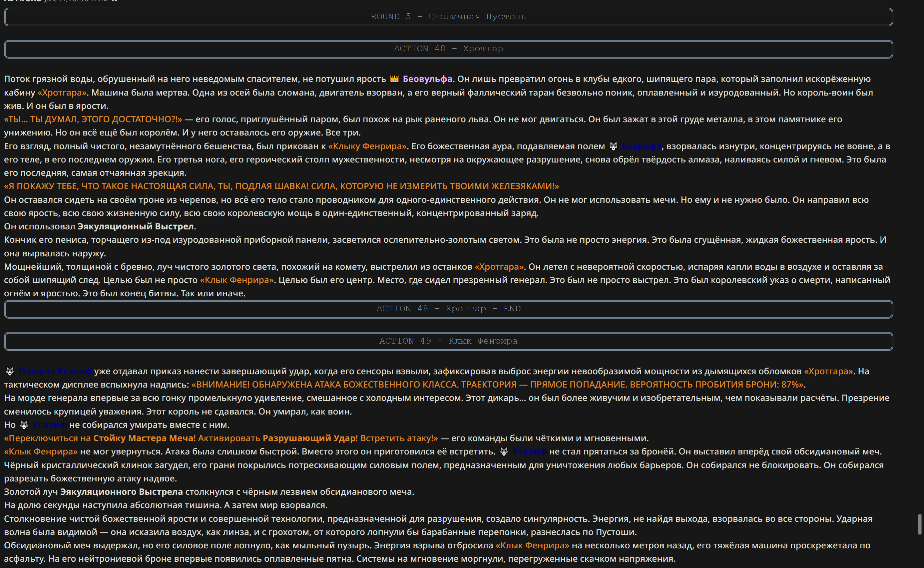Click the wolf emoji before 'не стал прятаться'
The width and height of the screenshot is (924, 568).
click(x=504, y=451)
